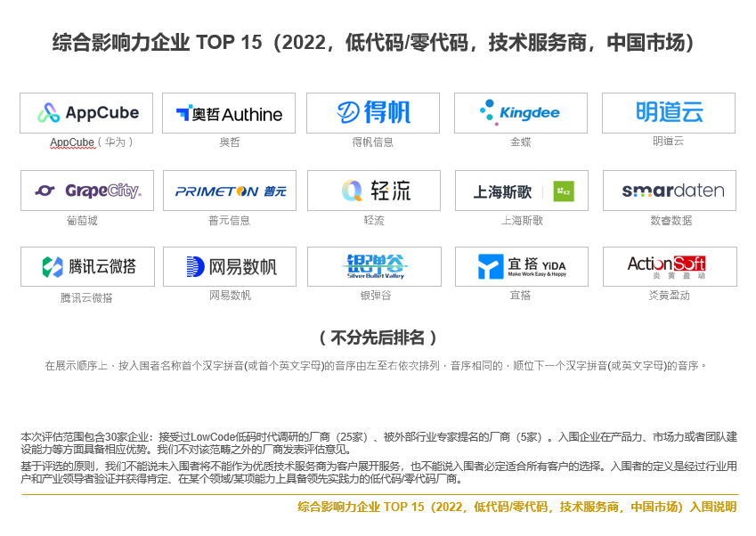
Task: Click the 银弹谷 caption below its logo
Action: (376, 296)
